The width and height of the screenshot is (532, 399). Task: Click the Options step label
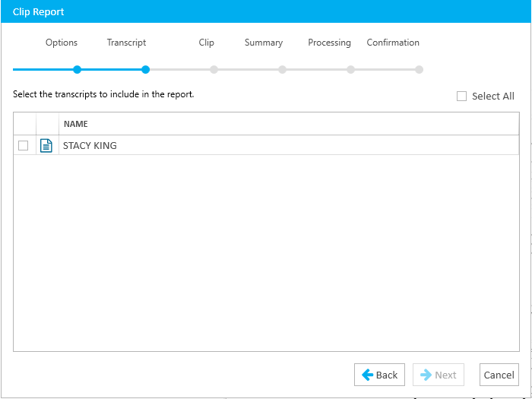(62, 43)
